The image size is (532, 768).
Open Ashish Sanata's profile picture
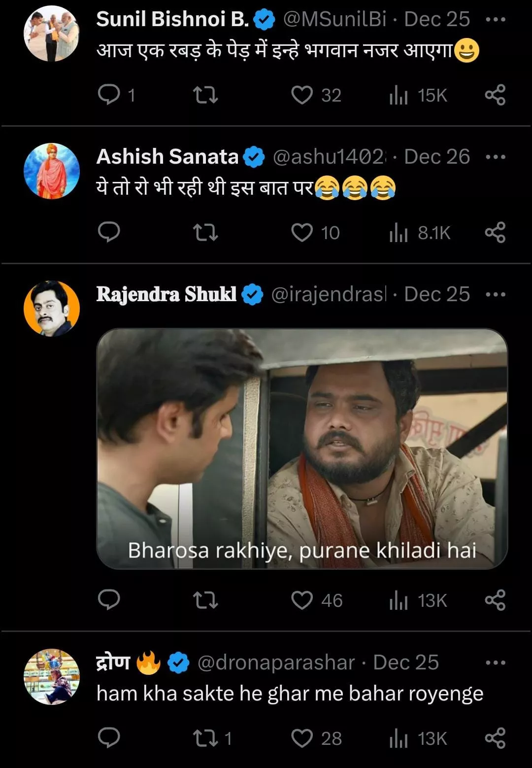pos(52,171)
